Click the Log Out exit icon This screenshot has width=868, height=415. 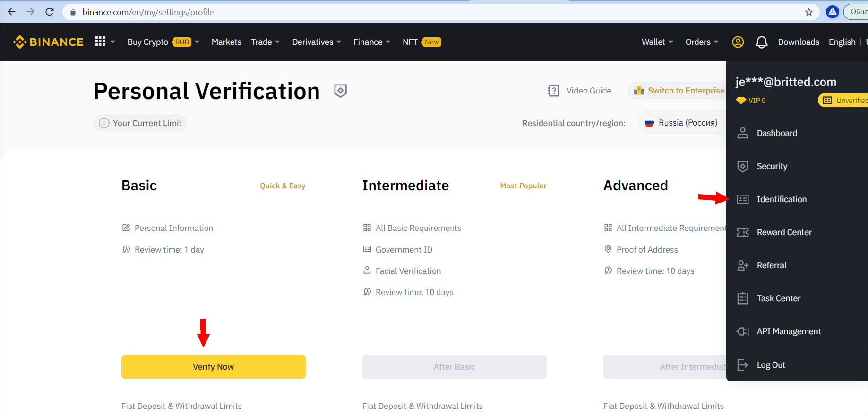743,365
